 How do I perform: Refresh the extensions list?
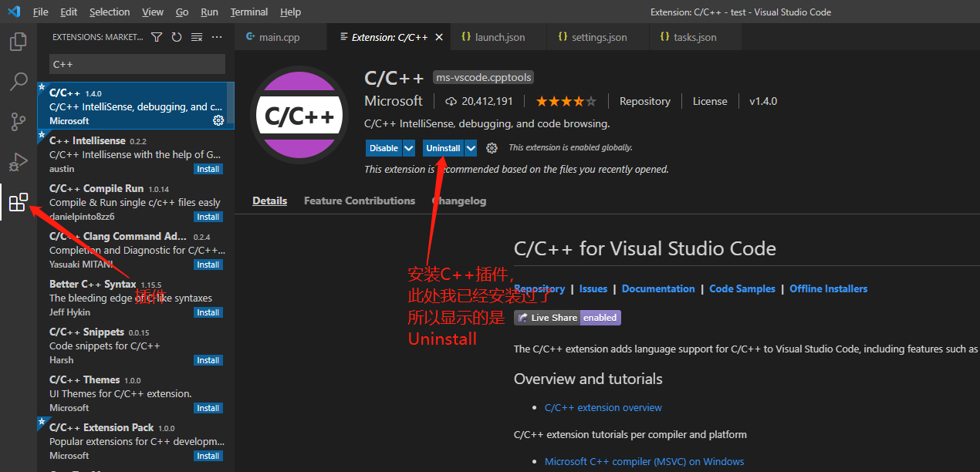click(177, 37)
